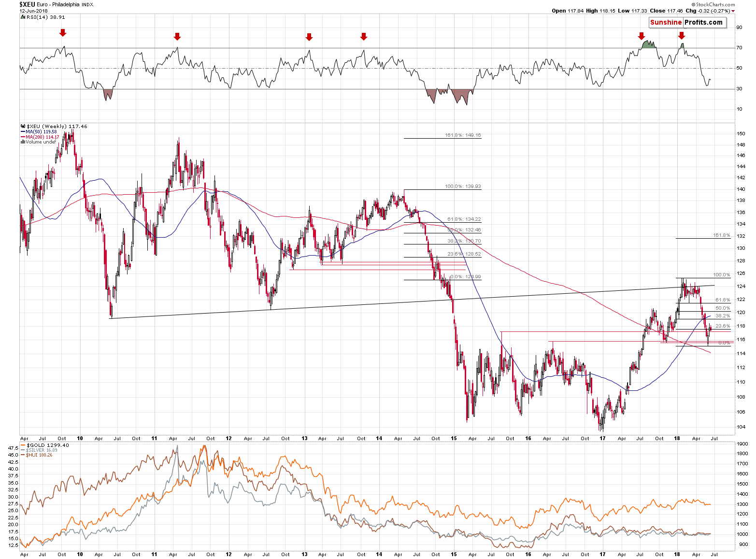This screenshot has width=756, height=559.
Task: Click the Open 117.84 value
Action: click(x=568, y=11)
